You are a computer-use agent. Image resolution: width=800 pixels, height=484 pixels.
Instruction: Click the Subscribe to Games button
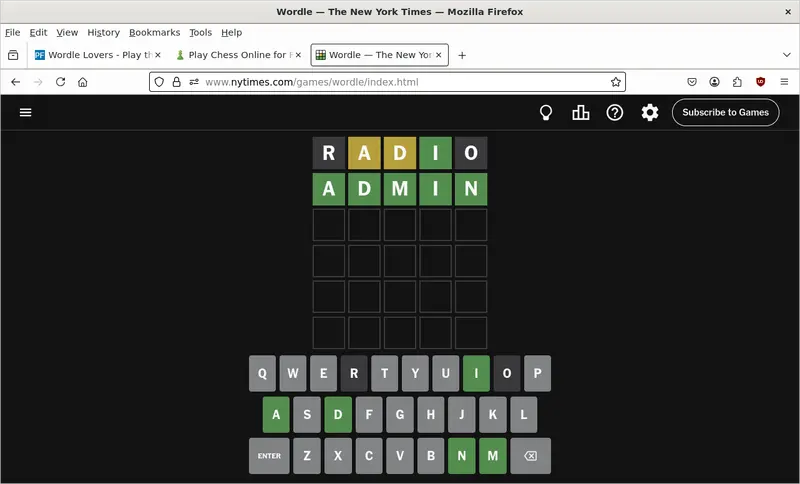coord(726,113)
